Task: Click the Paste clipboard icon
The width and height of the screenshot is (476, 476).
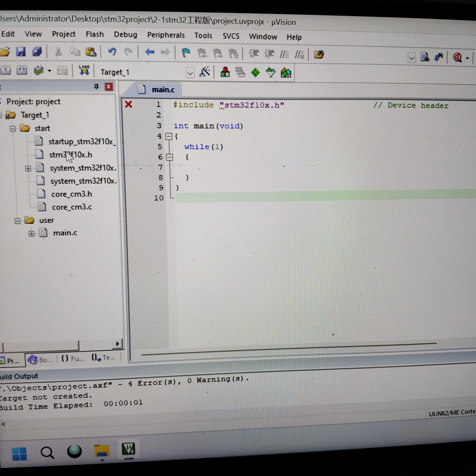Action: click(91, 52)
